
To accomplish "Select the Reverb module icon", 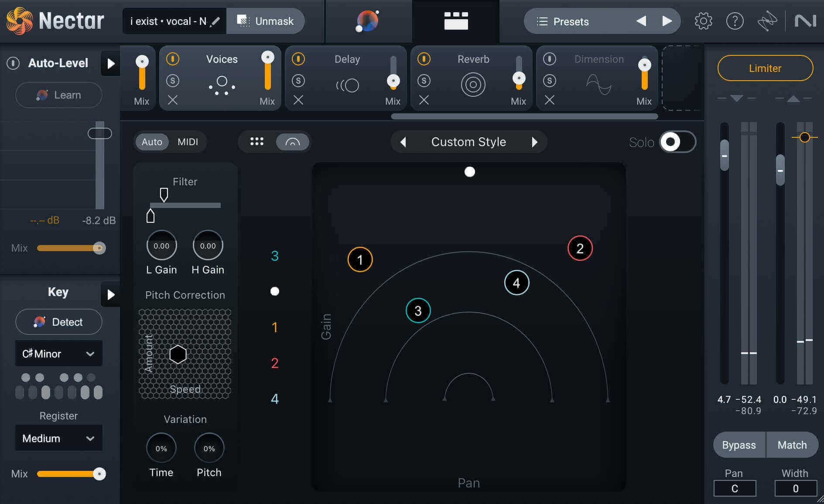I will 473,85.
